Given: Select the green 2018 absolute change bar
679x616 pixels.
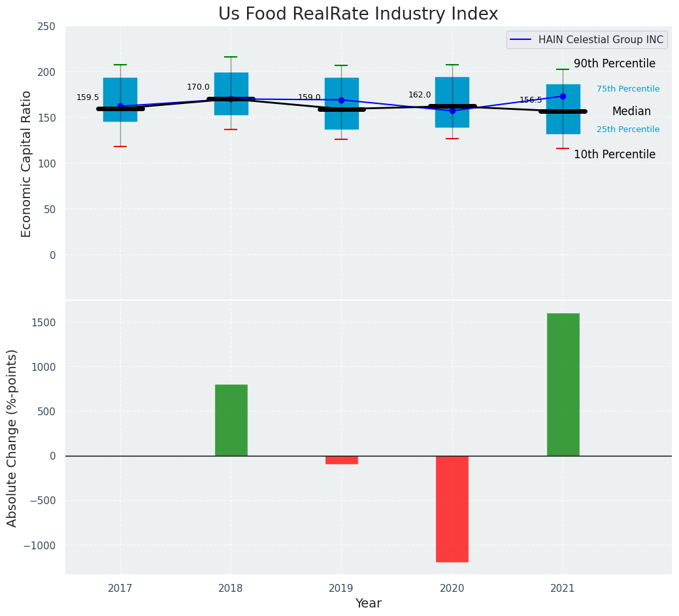Looking at the screenshot, I should click(x=231, y=420).
